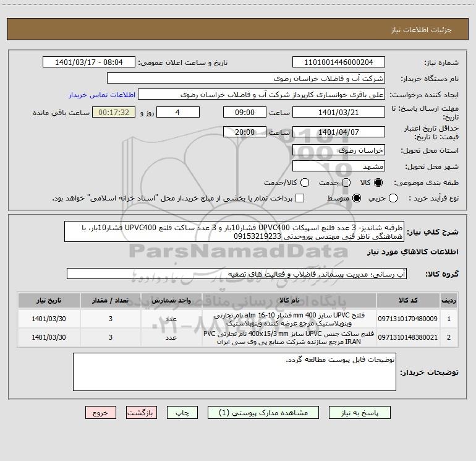476x461 pixels.
Task: Tick the اسناد خزانه اسلامی payment checkbox
Action: (x=300, y=198)
